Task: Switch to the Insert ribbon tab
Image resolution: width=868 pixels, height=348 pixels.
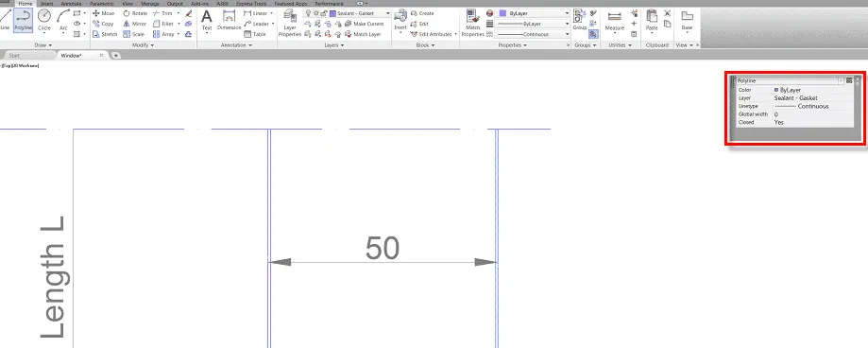Action: point(47,4)
